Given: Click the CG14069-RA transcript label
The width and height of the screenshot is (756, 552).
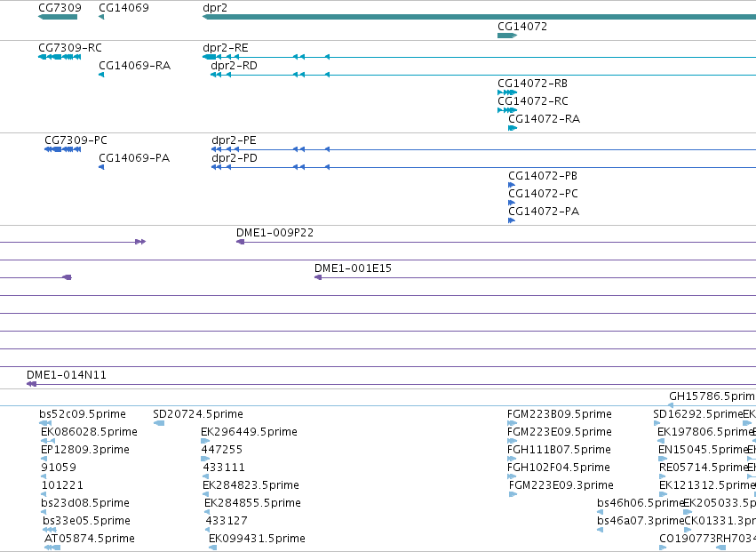Looking at the screenshot, I should click(134, 66).
